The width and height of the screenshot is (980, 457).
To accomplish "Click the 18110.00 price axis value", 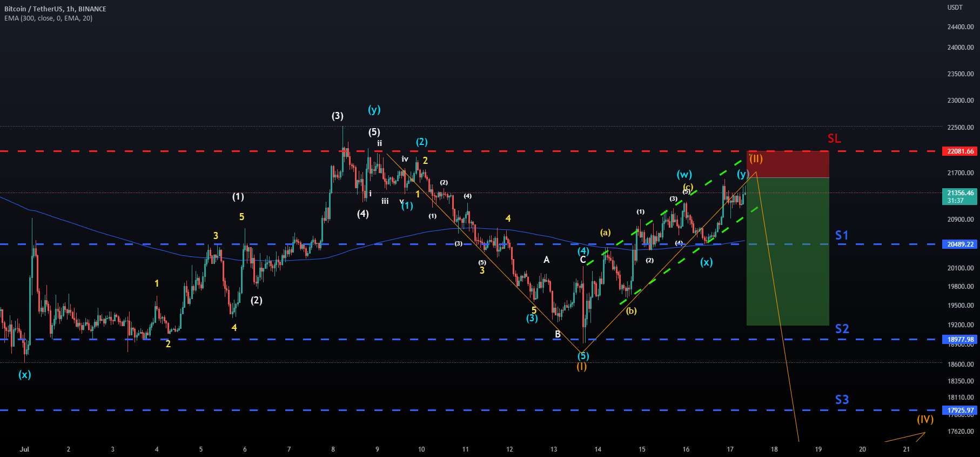I will coord(960,398).
